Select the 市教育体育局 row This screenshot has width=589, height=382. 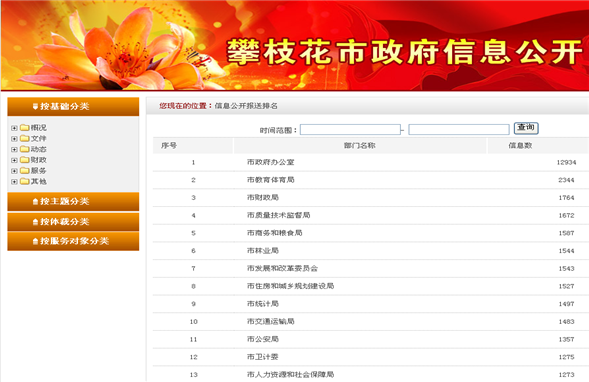pyautogui.click(x=371, y=180)
